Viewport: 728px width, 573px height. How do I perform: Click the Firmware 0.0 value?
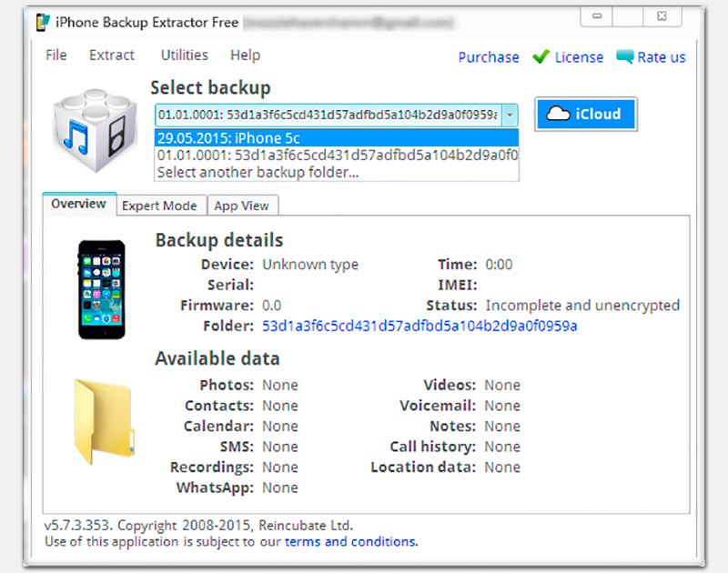coord(271,306)
